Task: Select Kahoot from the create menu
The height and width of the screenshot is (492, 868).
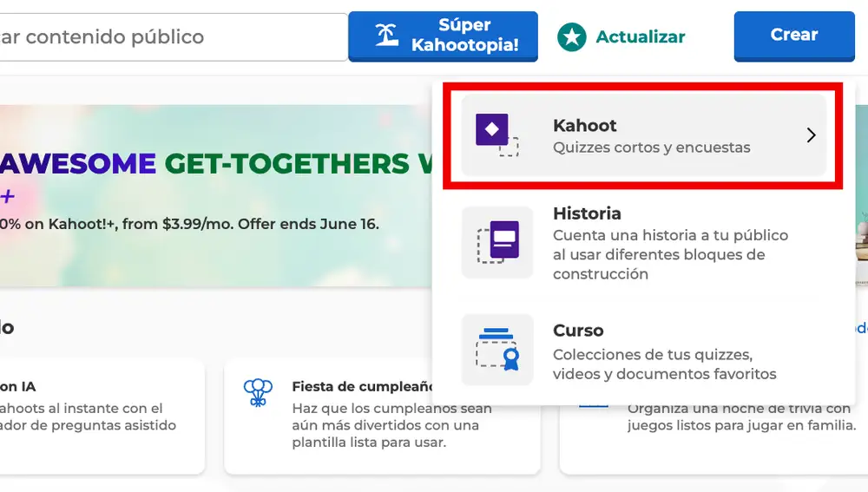Action: 644,135
